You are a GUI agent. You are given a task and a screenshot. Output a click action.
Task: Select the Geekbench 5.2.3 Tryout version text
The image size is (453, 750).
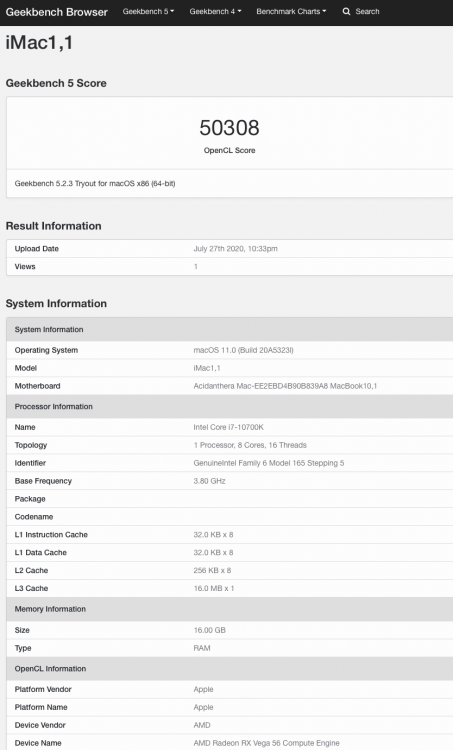tap(95, 183)
